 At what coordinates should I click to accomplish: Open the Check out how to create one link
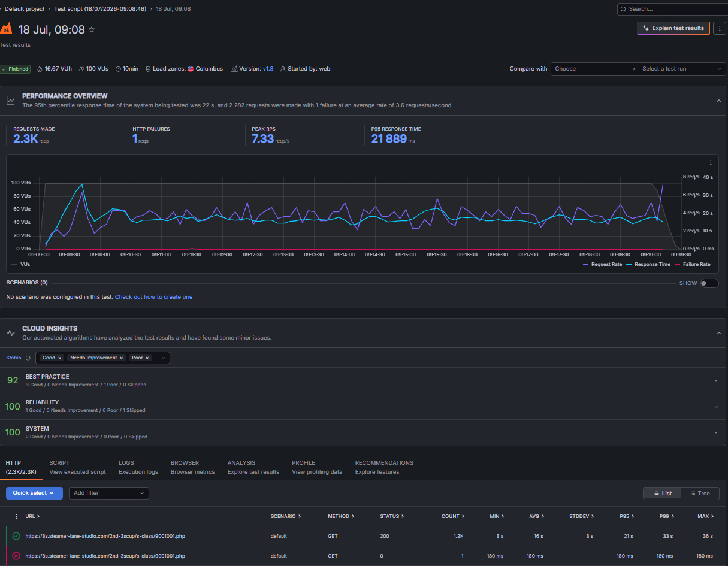[x=153, y=297]
